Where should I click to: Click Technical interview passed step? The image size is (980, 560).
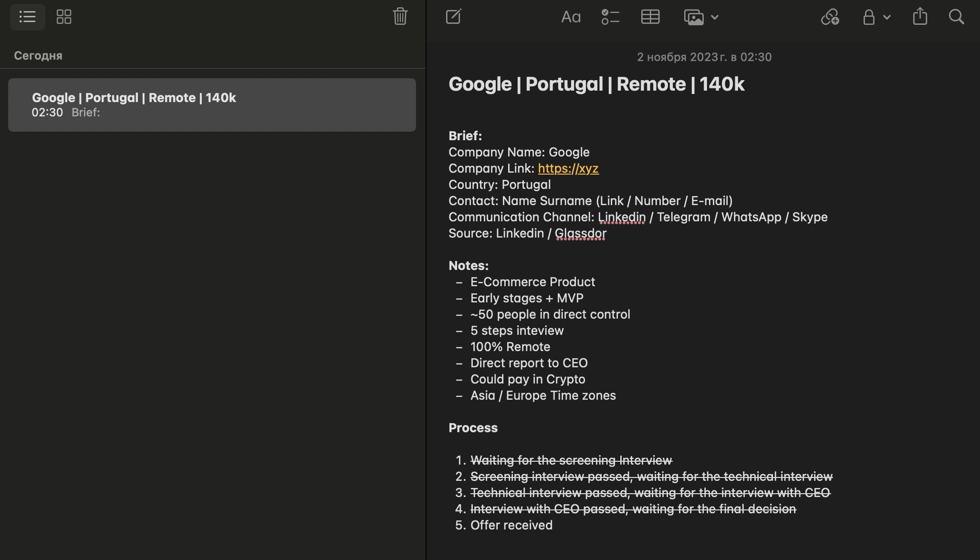pos(650,493)
